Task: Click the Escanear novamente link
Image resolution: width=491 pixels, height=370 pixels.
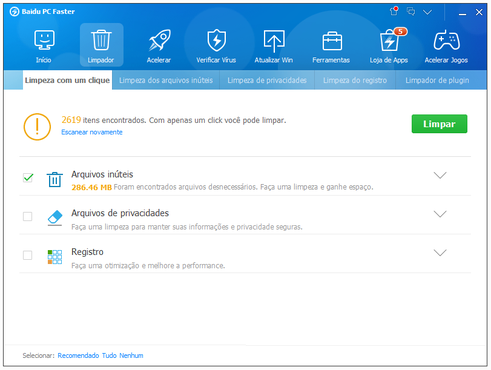Action: pos(92,132)
